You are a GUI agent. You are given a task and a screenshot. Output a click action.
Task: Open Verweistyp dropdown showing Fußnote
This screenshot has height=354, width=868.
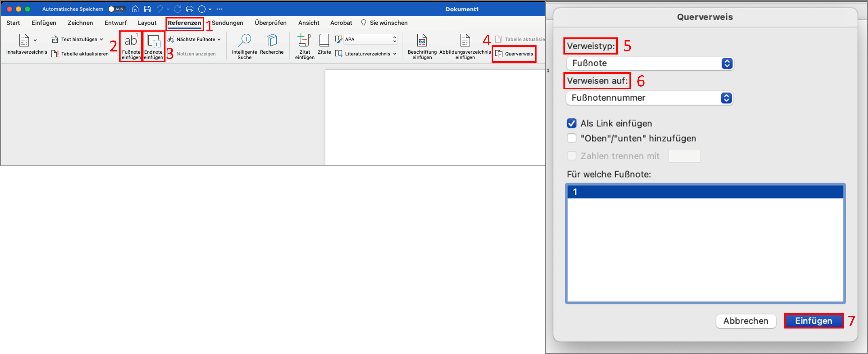[650, 63]
